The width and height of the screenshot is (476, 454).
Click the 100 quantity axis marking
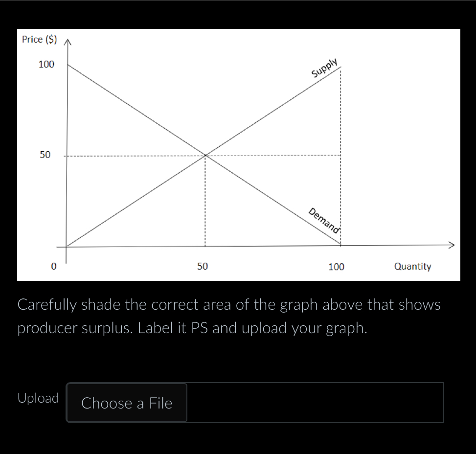click(336, 267)
